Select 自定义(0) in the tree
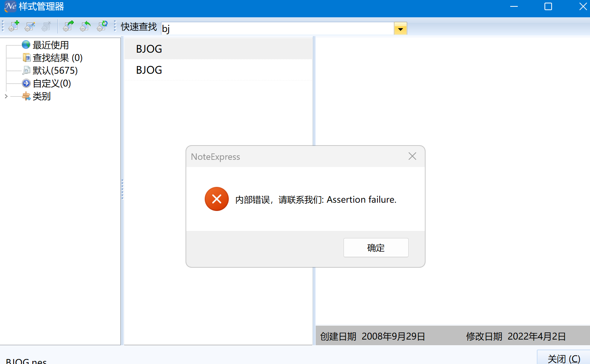590x364 pixels. tap(52, 83)
